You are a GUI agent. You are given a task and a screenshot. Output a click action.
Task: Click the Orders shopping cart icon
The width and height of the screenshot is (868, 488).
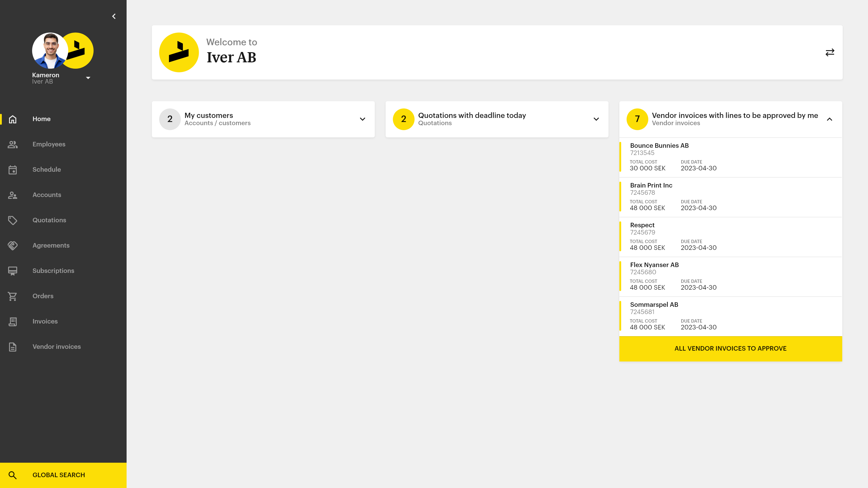pos(12,296)
